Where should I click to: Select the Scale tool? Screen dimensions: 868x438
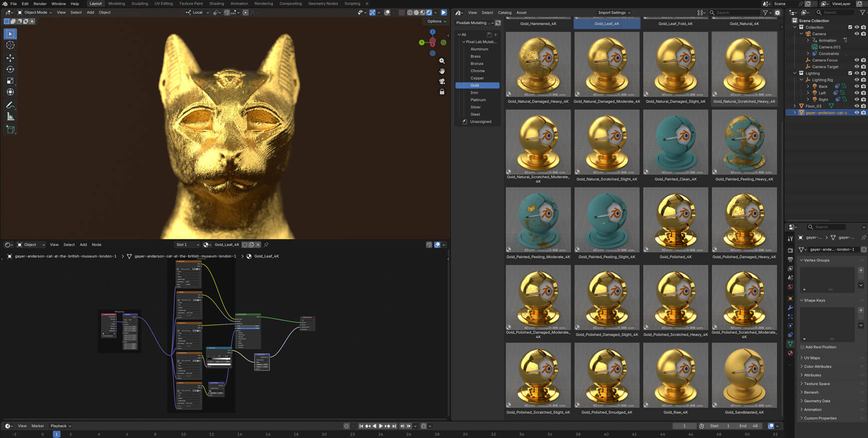10,81
